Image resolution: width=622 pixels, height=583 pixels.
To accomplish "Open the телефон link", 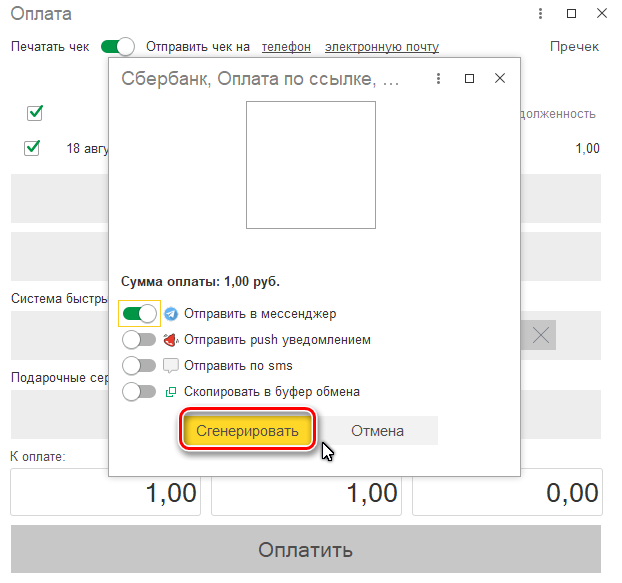I will (286, 47).
